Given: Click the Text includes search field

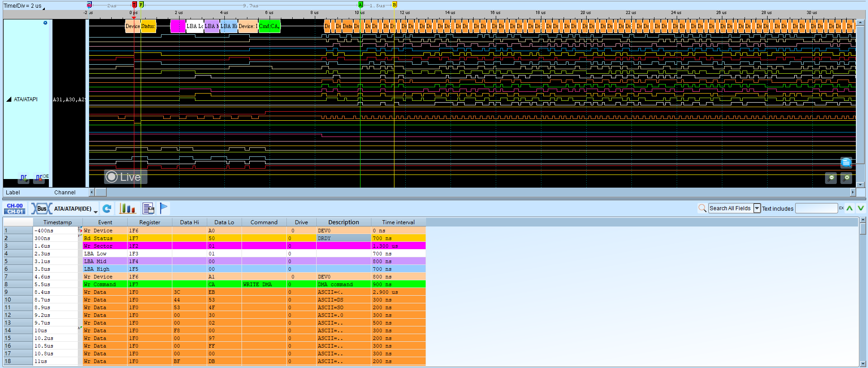Looking at the screenshot, I should pos(816,208).
